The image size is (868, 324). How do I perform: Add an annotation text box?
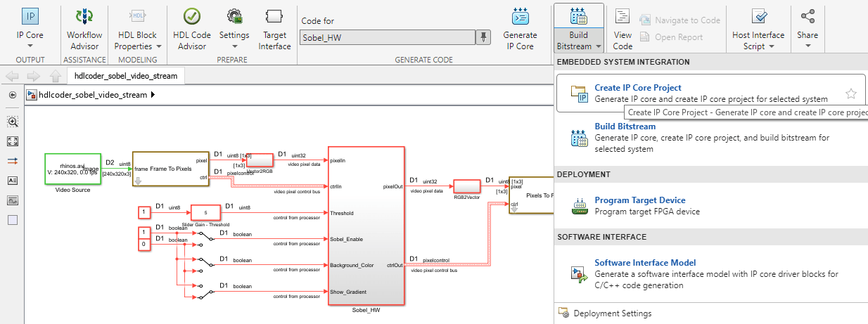[x=12, y=181]
